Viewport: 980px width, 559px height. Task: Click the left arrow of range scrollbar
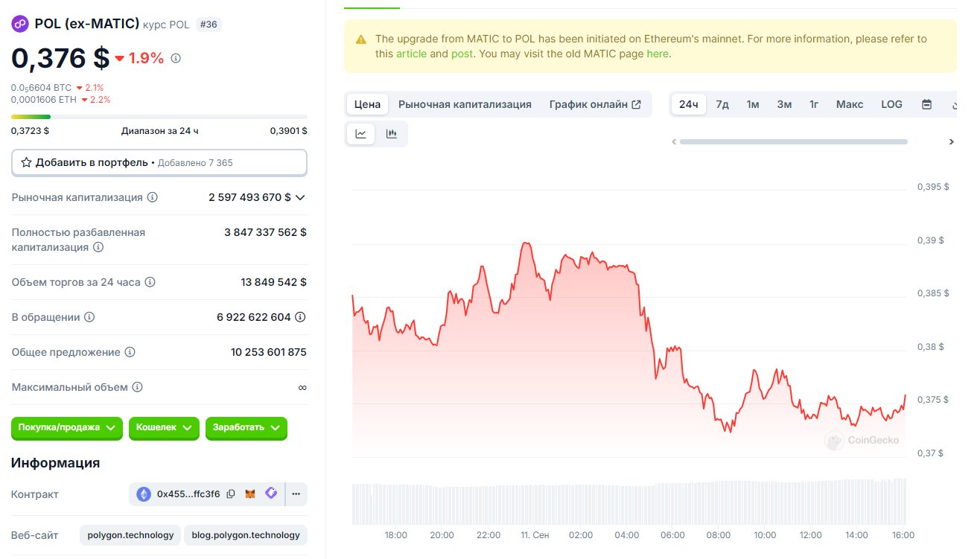(x=674, y=141)
